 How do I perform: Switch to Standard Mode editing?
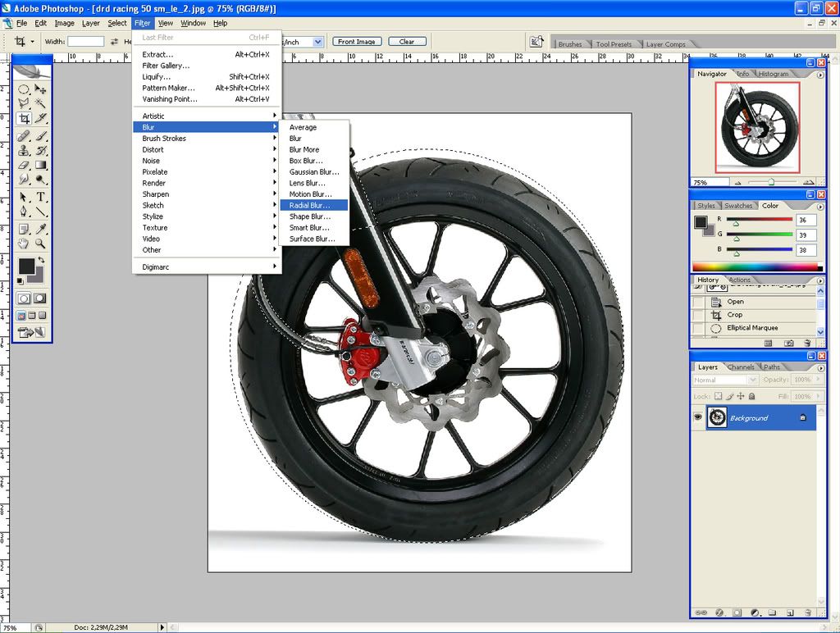[x=24, y=298]
